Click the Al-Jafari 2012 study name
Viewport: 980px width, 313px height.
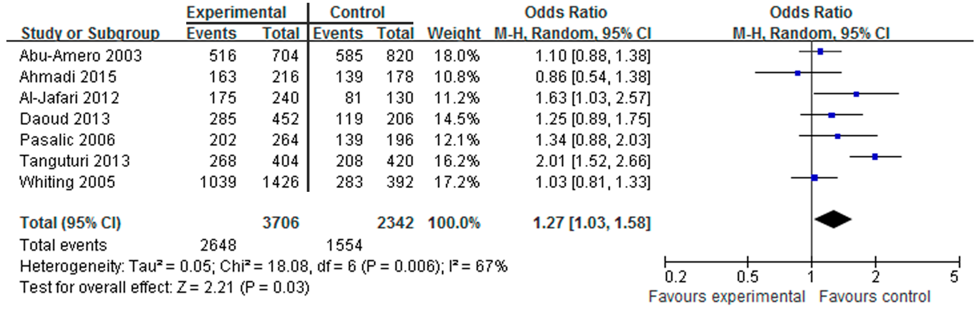[x=69, y=98]
